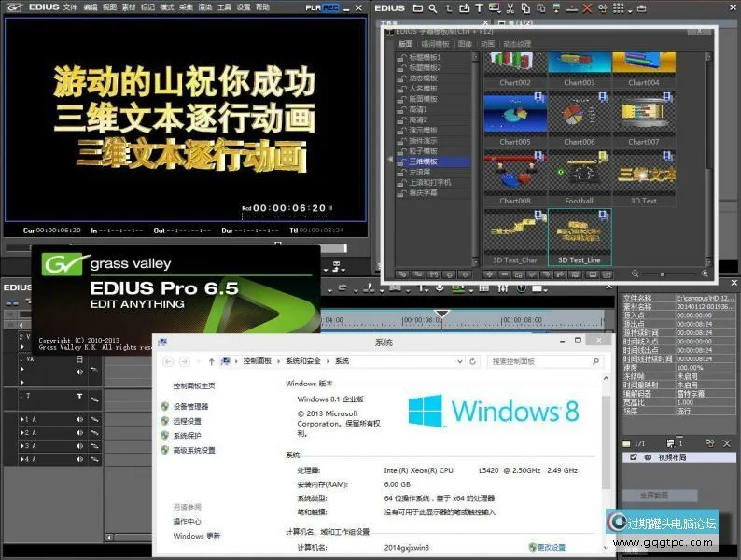Screen dimensions: 741x560
Task: Switch to REC recorder mode
Action: tap(330, 8)
